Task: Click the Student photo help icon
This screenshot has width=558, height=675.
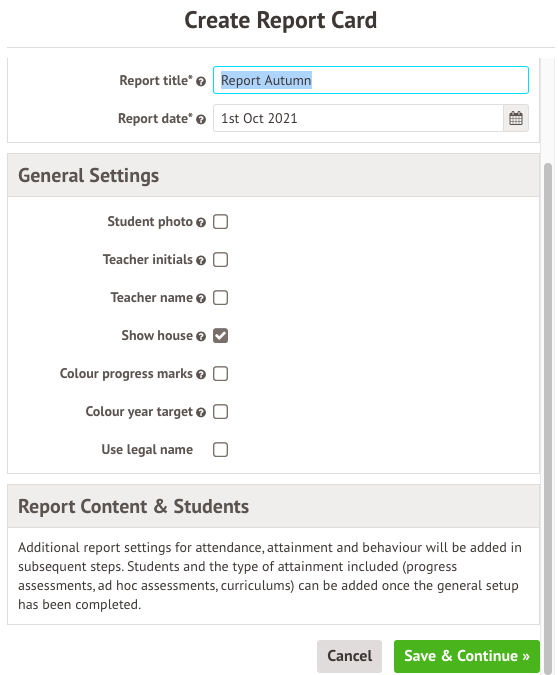Action: pyautogui.click(x=201, y=223)
